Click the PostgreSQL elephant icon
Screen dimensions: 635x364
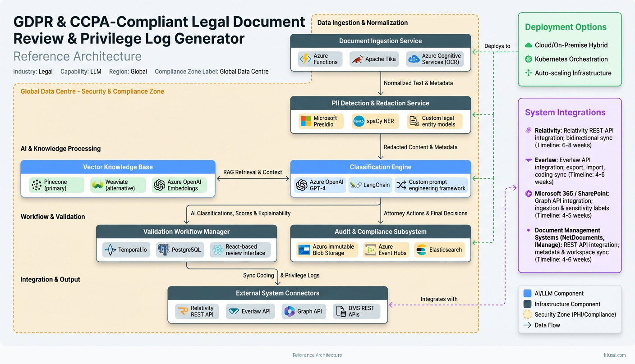164,250
